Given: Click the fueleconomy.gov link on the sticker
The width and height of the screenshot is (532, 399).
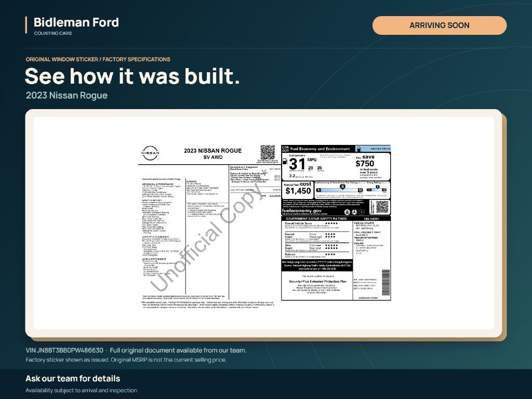Looking at the screenshot, I should click(x=302, y=210).
